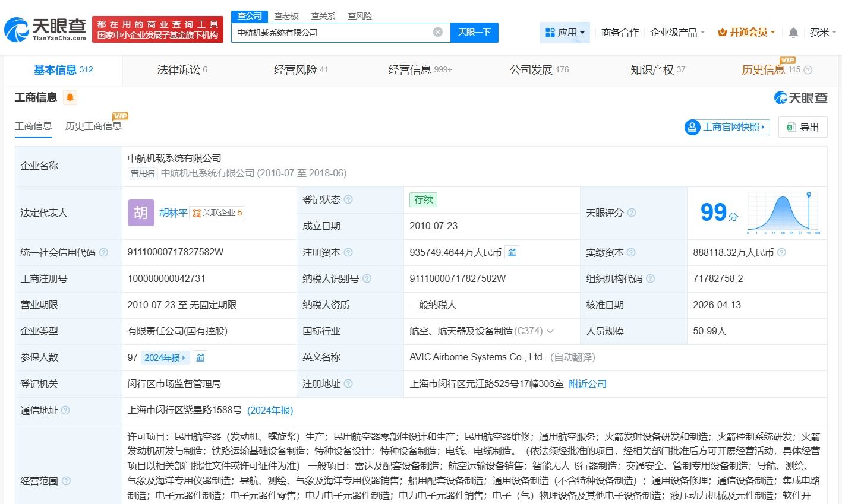Click the 导出 export button
The height and width of the screenshot is (504, 842).
803,127
